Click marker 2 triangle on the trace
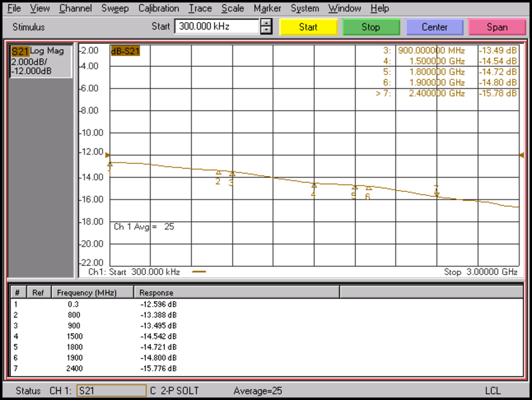The image size is (532, 400). pyautogui.click(x=219, y=173)
